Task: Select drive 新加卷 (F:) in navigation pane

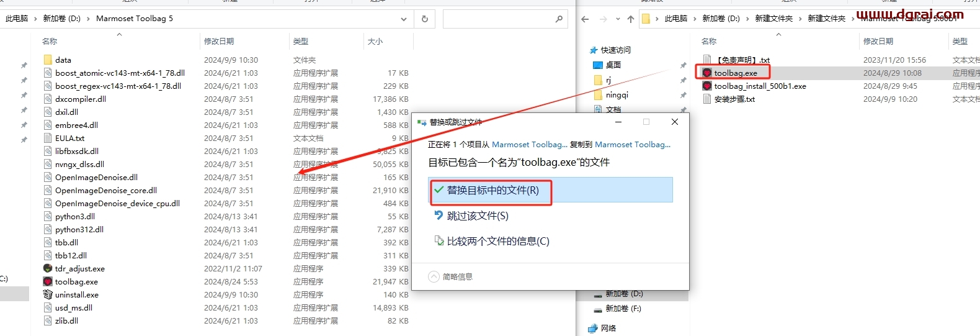Action: click(617, 308)
